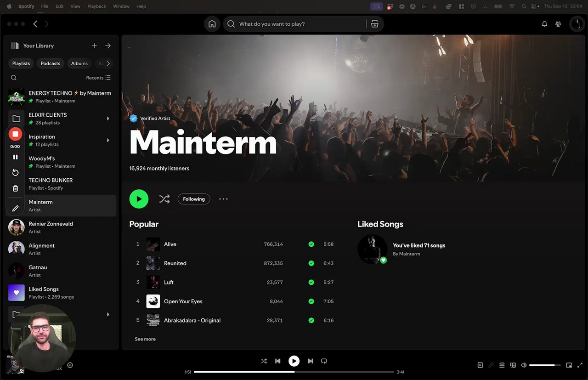Open Reinier Zonneveld artist
Viewport: 588px width, 380px height.
(62, 227)
